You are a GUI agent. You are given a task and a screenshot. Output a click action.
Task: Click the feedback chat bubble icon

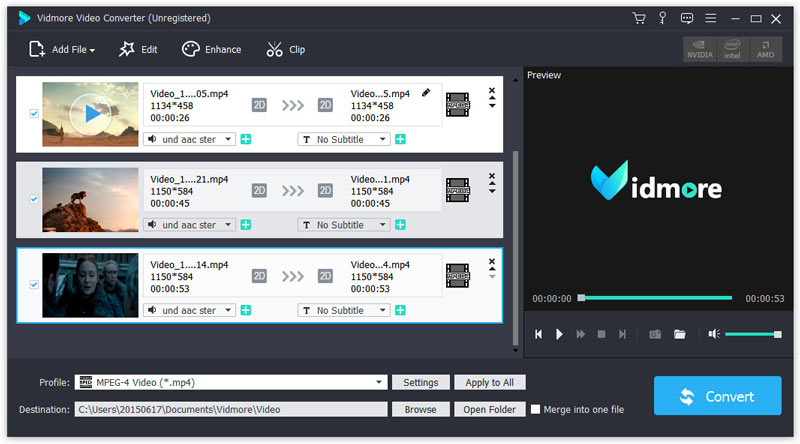point(687,18)
